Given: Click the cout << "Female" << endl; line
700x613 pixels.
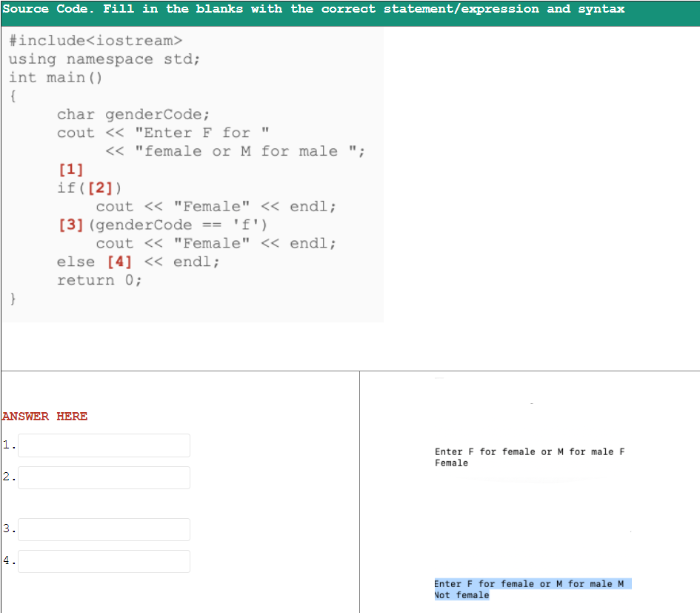Looking at the screenshot, I should pyautogui.click(x=215, y=206).
